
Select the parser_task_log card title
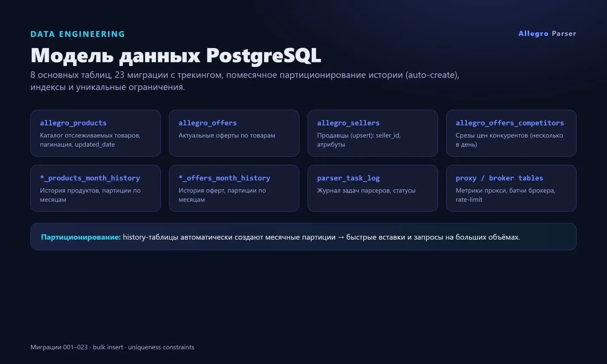(348, 178)
